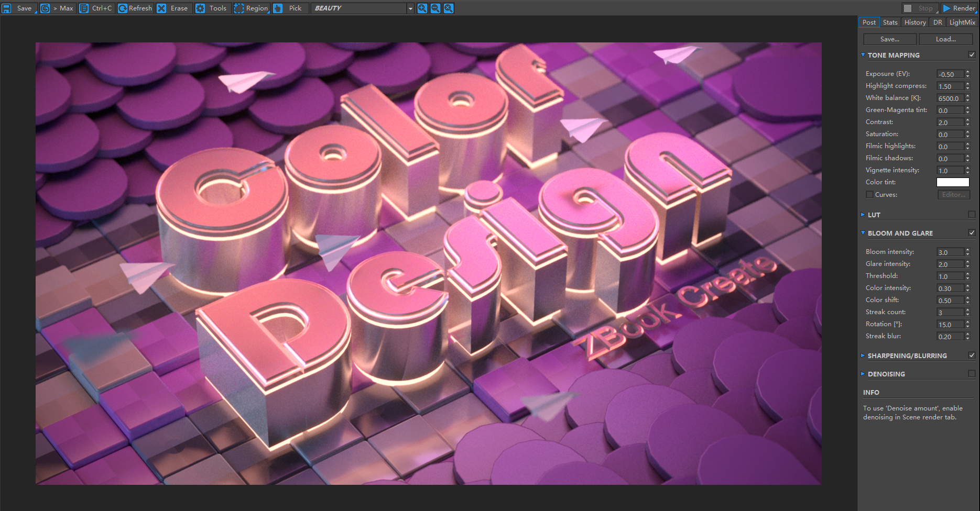Expand the SHARPENING/BLURRING section arrow
The image size is (980, 511).
click(863, 356)
